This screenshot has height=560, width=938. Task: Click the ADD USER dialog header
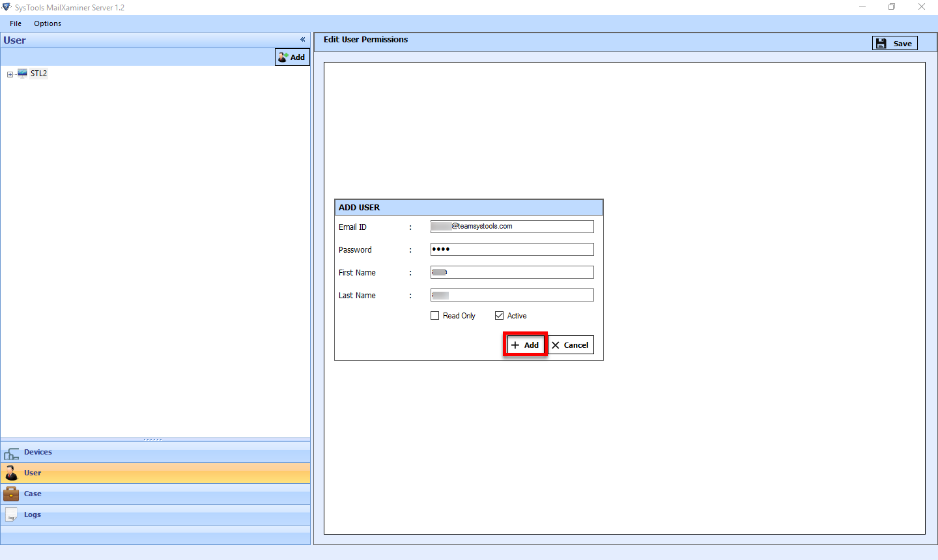(x=469, y=208)
